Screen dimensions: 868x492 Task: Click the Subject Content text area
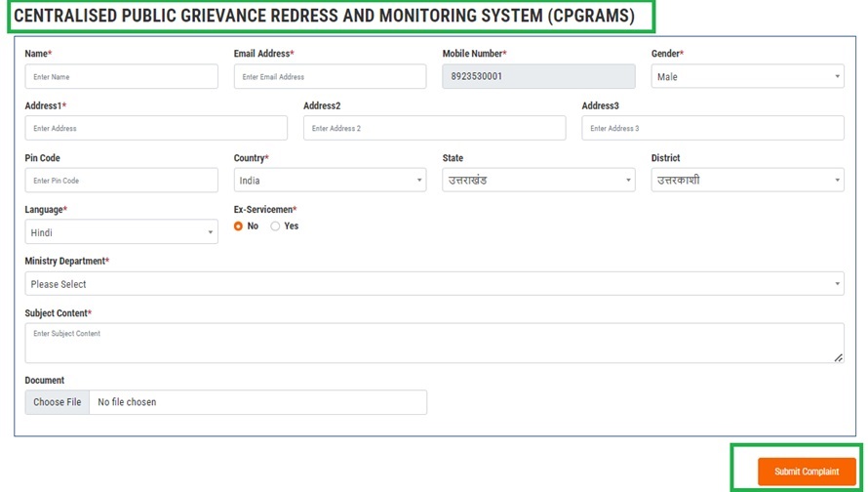coord(434,344)
